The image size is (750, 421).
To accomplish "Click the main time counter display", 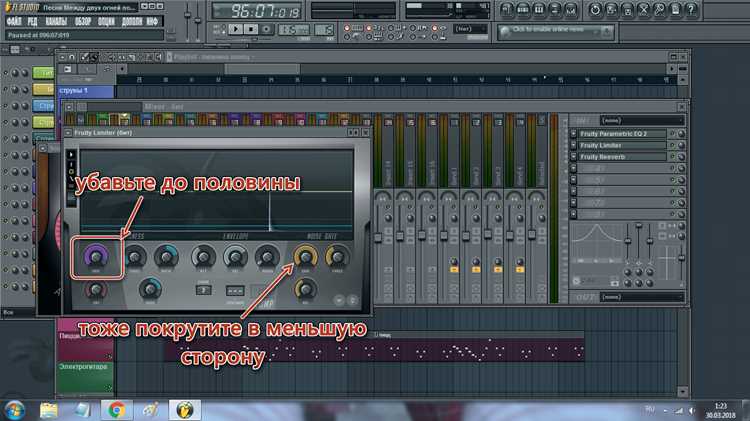I will 256,11.
